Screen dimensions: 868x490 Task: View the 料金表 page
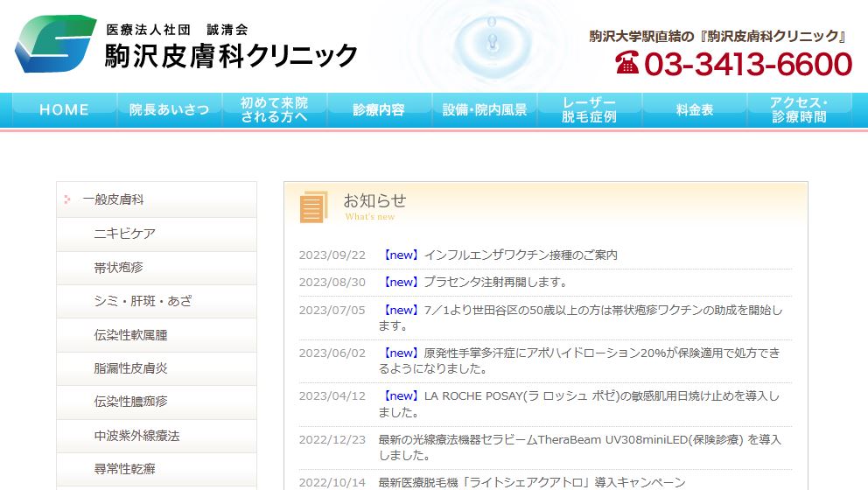[694, 110]
